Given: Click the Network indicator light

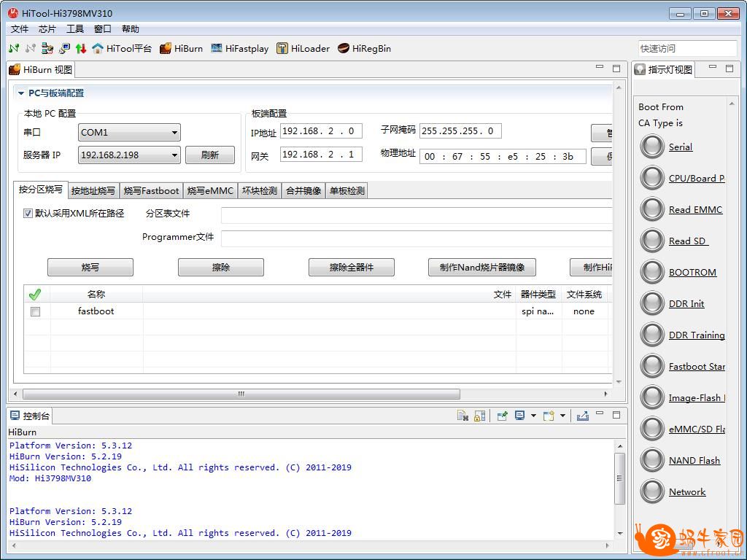Looking at the screenshot, I should coord(651,491).
